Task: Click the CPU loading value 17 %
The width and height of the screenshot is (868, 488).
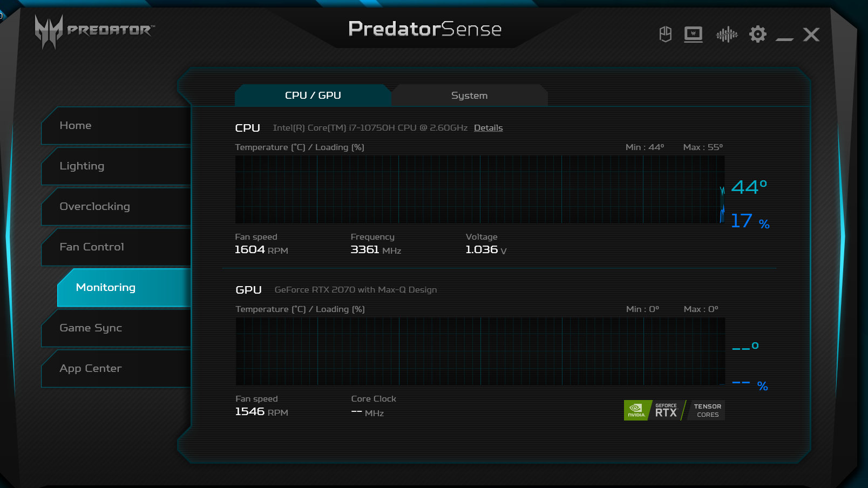Action: click(750, 221)
